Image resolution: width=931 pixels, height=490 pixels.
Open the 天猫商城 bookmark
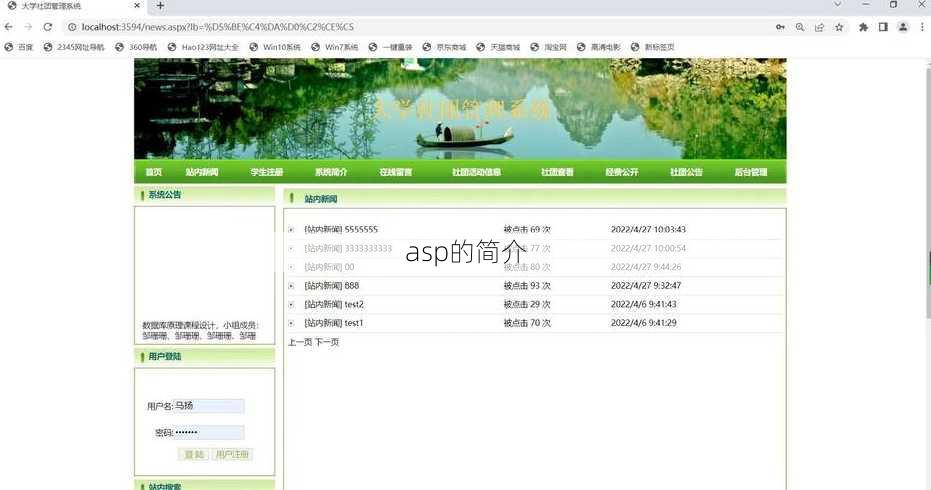pos(498,47)
